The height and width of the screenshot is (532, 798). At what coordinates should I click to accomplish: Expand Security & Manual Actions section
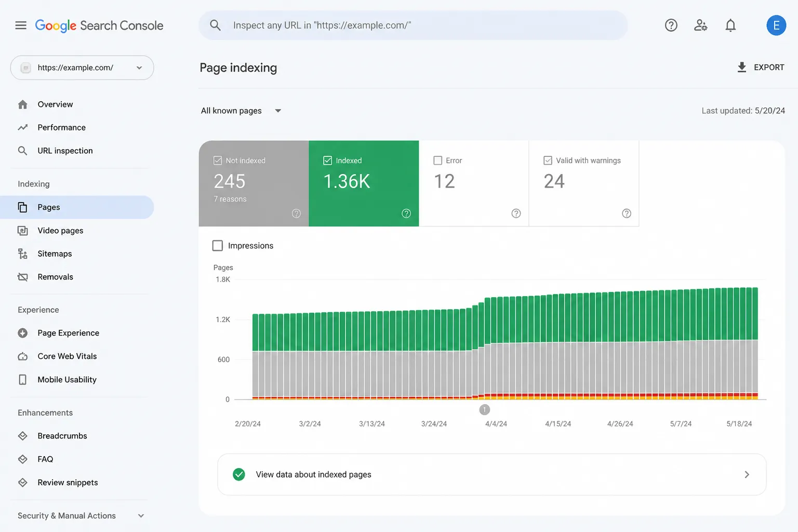81,516
